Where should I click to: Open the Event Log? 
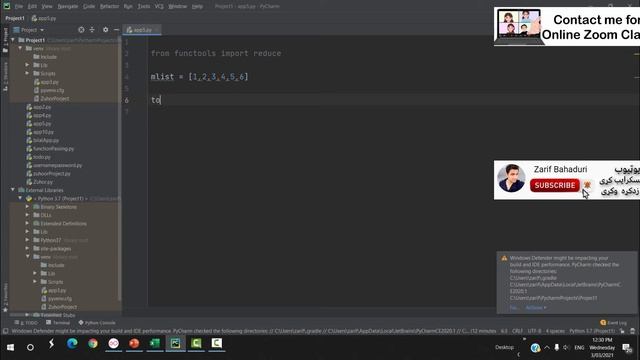[613, 322]
